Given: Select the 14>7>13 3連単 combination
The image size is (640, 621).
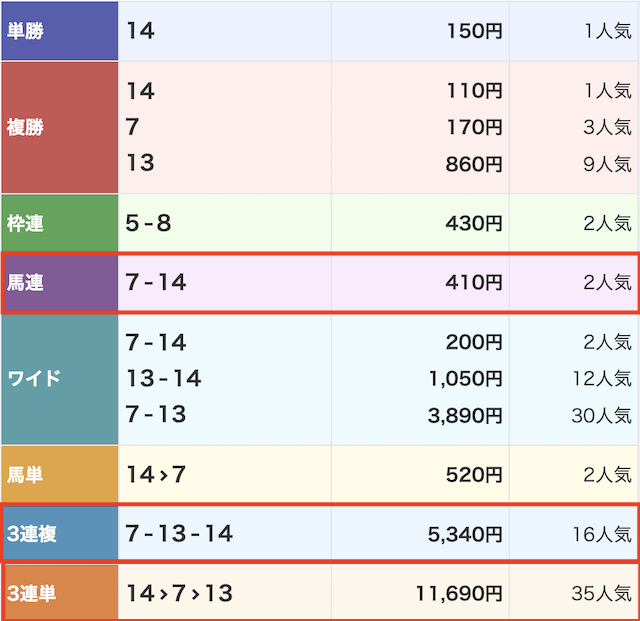Looking at the screenshot, I should 179,593.
